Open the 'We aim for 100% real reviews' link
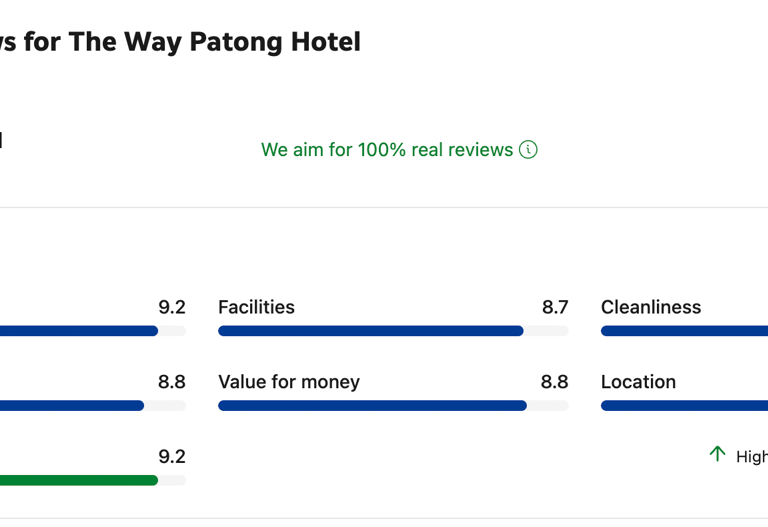The width and height of the screenshot is (768, 527). (386, 150)
